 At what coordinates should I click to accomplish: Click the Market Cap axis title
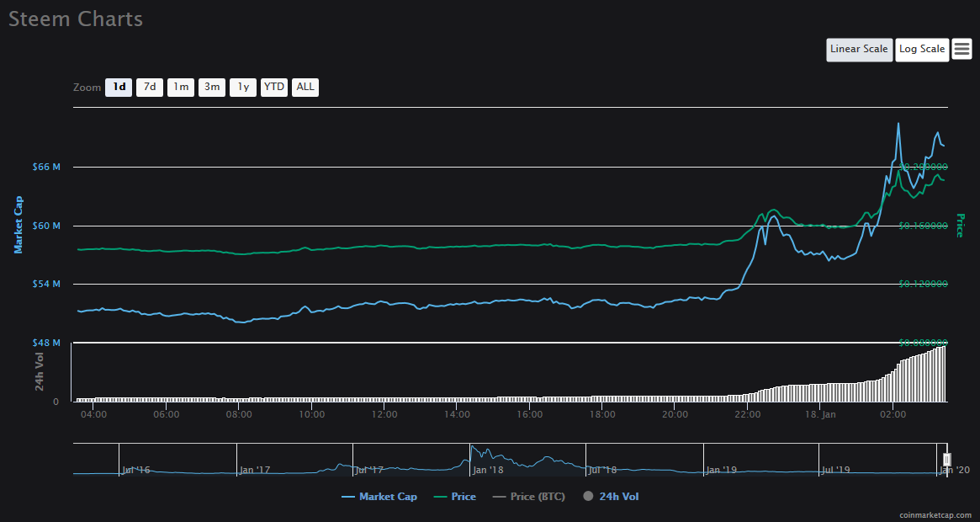[19, 225]
